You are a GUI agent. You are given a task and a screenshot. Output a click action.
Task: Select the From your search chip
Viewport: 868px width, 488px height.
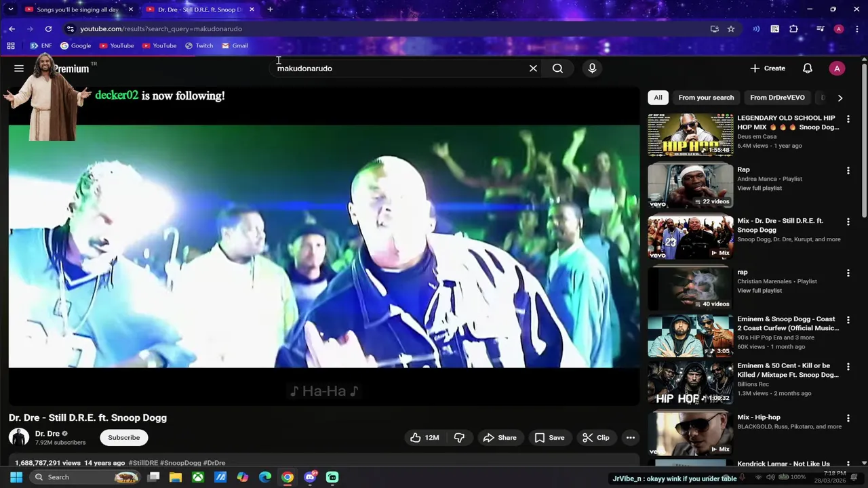click(706, 98)
